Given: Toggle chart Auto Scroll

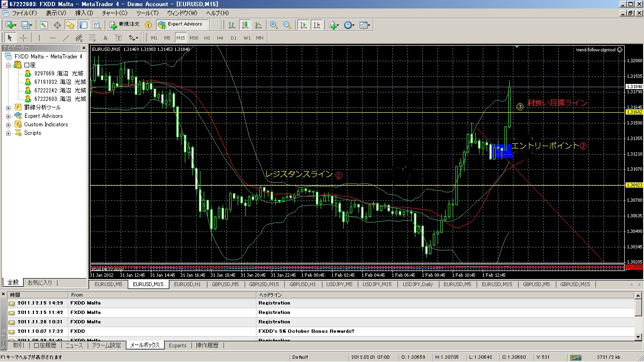Looking at the screenshot, I should point(304,25).
